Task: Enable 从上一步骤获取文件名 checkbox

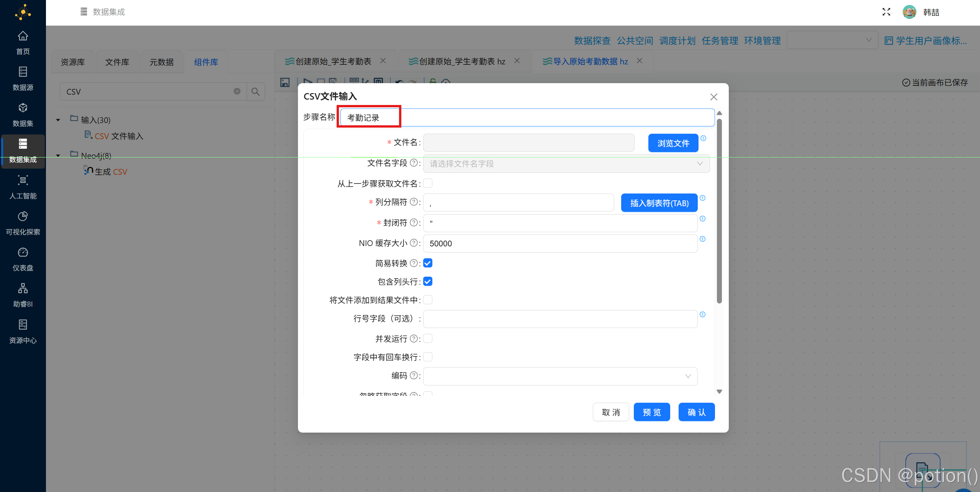Action: coord(428,184)
